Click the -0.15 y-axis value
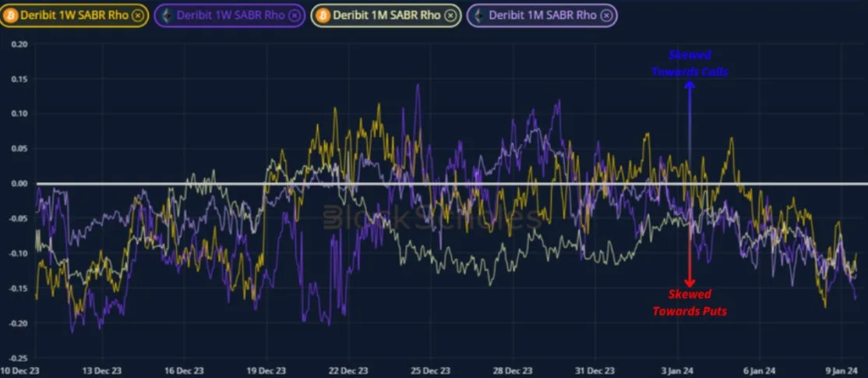 coord(17,288)
